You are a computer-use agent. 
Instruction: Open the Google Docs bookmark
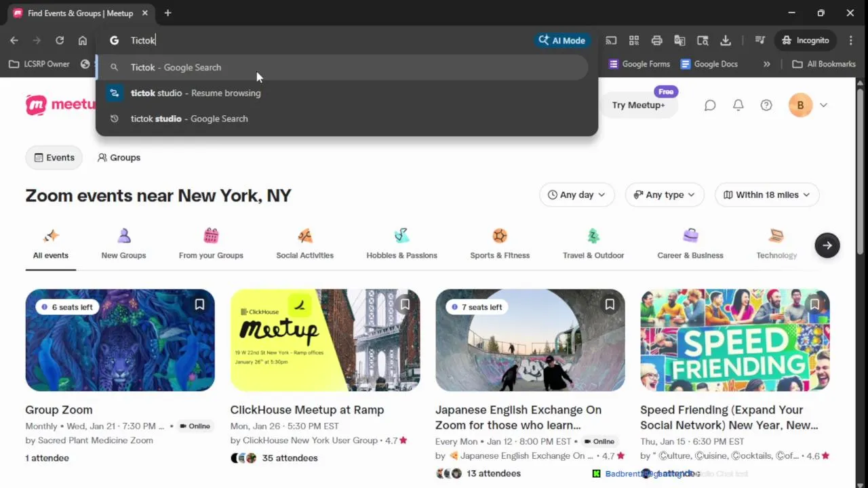[x=709, y=64]
